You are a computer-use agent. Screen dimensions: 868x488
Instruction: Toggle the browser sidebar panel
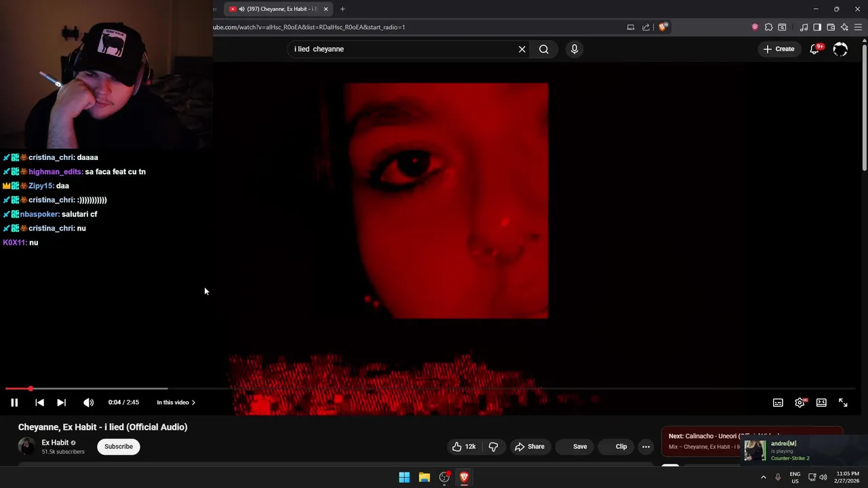[817, 27]
